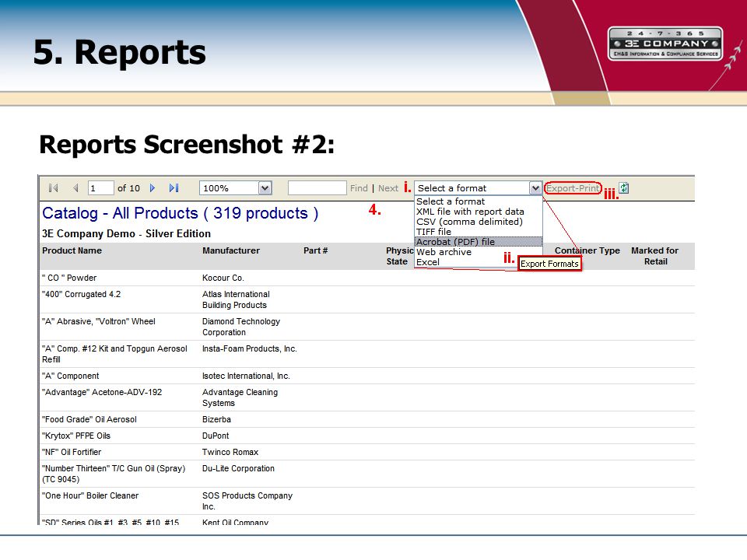Click '"Krytox" PFPE Oils' product

tap(76, 436)
